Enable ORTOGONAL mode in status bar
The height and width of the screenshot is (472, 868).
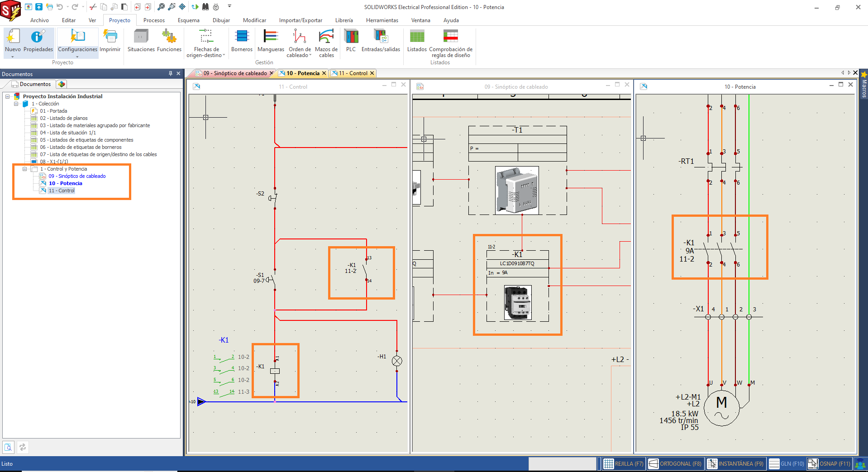675,463
